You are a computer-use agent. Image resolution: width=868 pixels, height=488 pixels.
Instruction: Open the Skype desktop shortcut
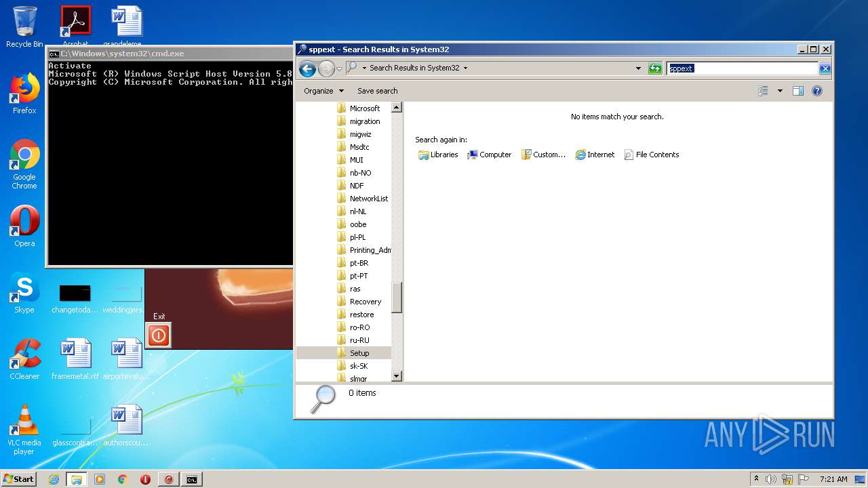click(24, 293)
